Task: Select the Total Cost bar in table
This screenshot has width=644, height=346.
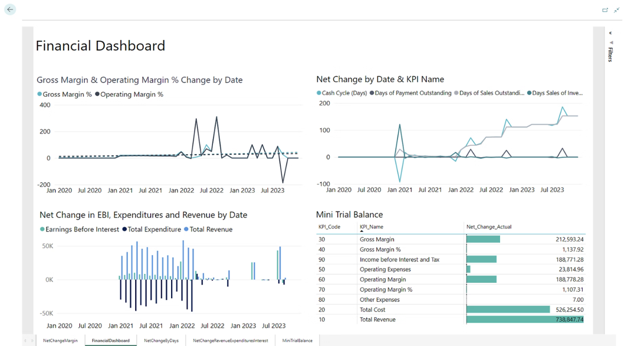Action: pyautogui.click(x=508, y=309)
